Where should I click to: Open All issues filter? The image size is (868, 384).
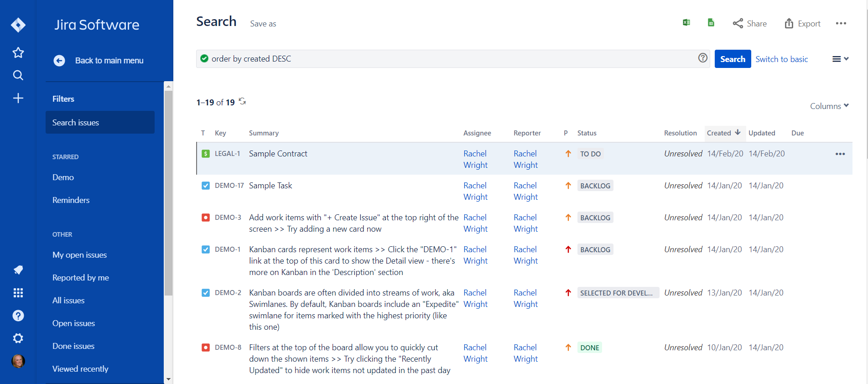click(x=68, y=301)
